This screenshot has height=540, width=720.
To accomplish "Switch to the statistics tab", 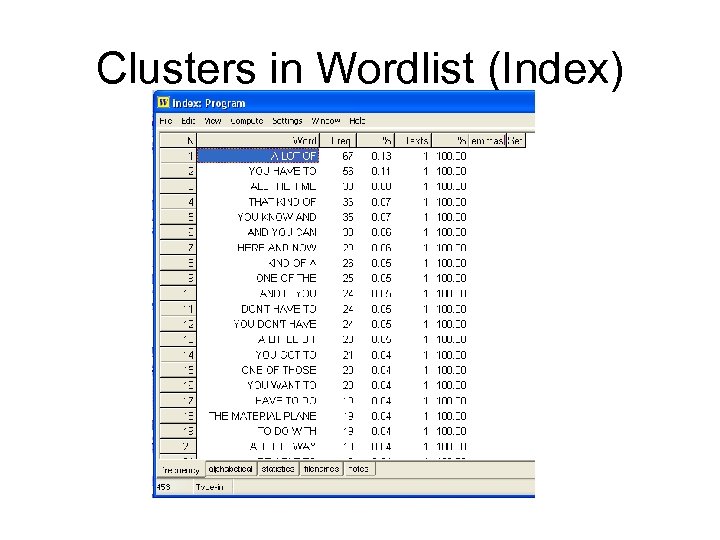I will click(278, 469).
